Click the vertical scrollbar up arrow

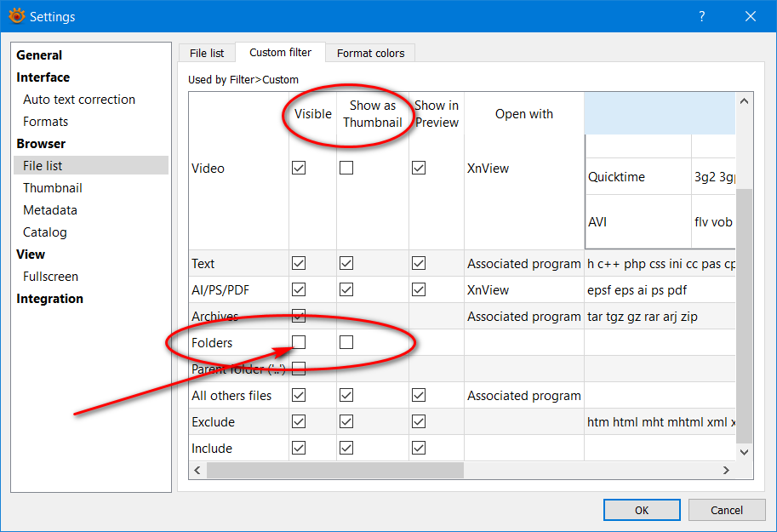pos(745,101)
